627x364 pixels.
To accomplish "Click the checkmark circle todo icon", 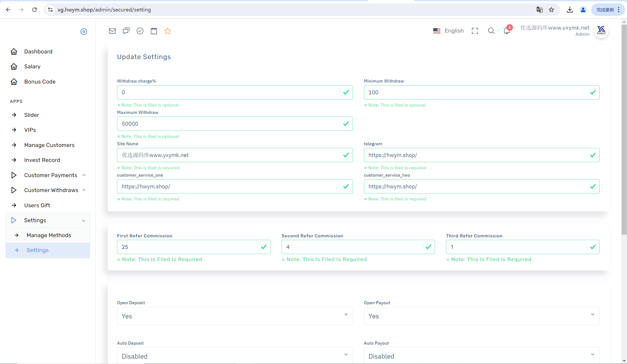I will [x=140, y=31].
